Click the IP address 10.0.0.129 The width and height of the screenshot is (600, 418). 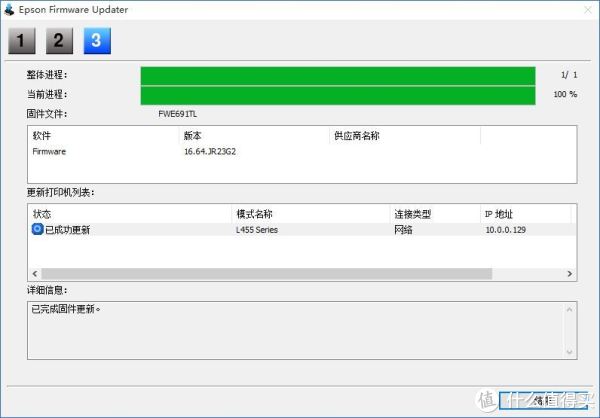point(505,230)
